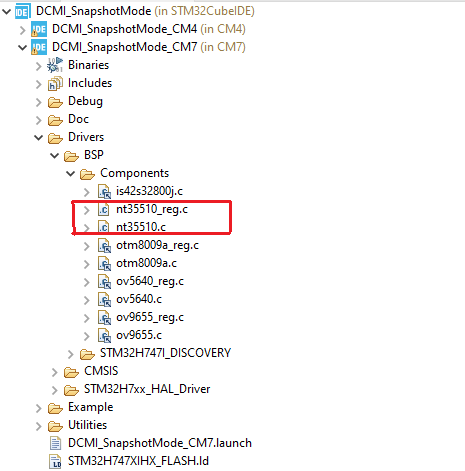
Task: Click the DCMI_SnapshotMode root project icon
Action: coord(22,11)
